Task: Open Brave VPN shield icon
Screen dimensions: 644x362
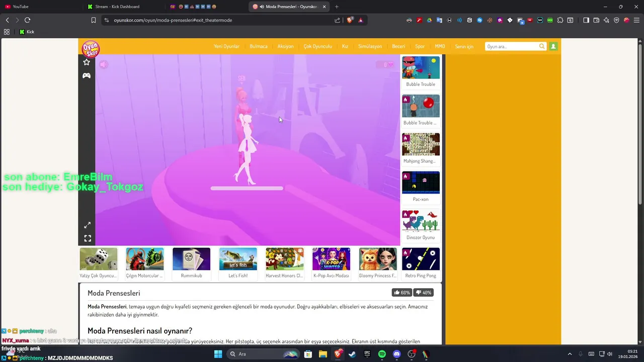Action: 616,20
